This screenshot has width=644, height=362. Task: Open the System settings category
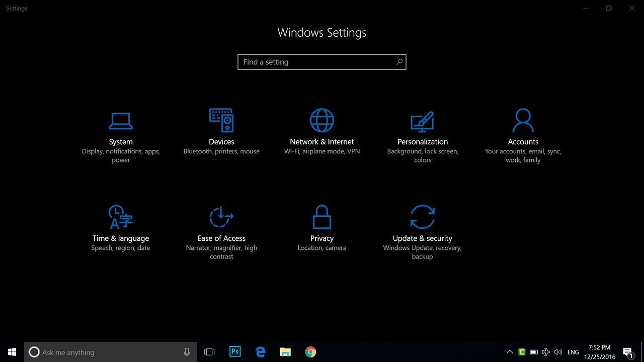point(121,136)
